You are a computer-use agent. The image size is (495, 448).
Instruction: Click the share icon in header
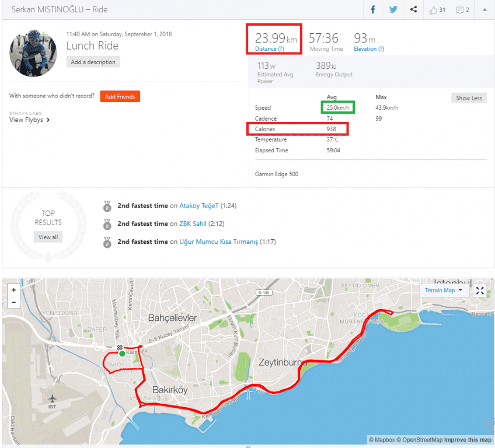(x=413, y=9)
